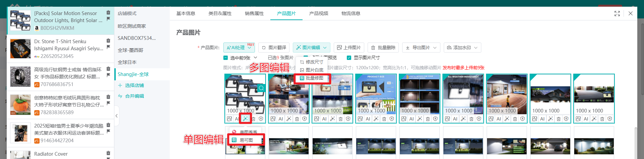Screen dimensions: 644x159
Task: Click replace-image icon under Auto Off image
Action: tap(317, 119)
